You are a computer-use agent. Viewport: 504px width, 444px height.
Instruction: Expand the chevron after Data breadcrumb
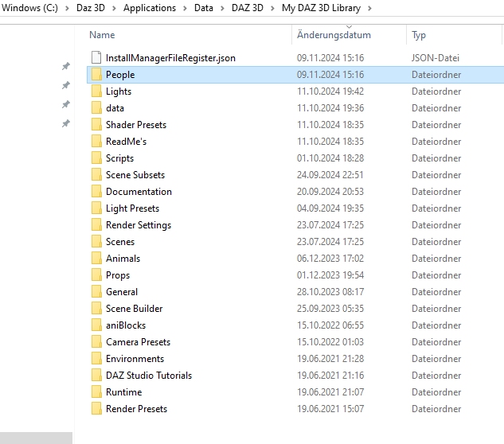point(222,8)
